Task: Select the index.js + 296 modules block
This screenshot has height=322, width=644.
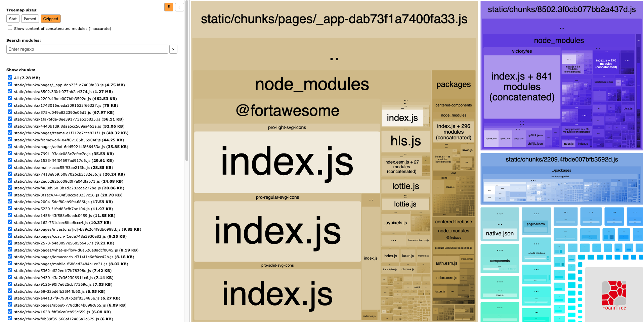Action: [x=454, y=132]
